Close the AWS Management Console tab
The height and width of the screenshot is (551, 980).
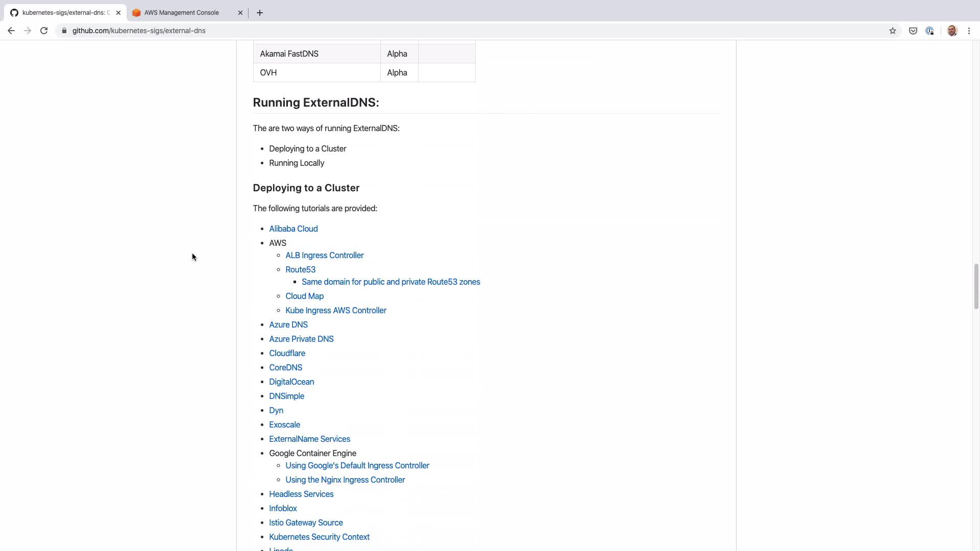coord(240,13)
